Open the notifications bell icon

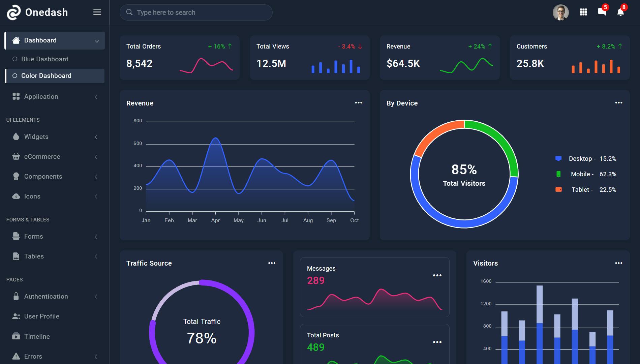point(620,12)
